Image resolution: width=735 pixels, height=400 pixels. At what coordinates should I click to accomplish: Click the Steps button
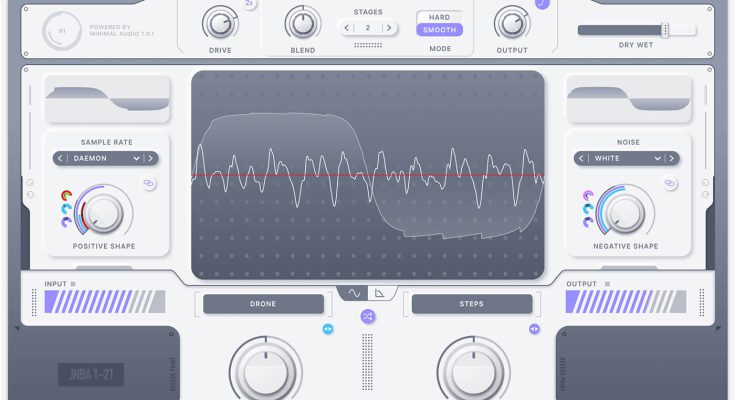pos(471,304)
